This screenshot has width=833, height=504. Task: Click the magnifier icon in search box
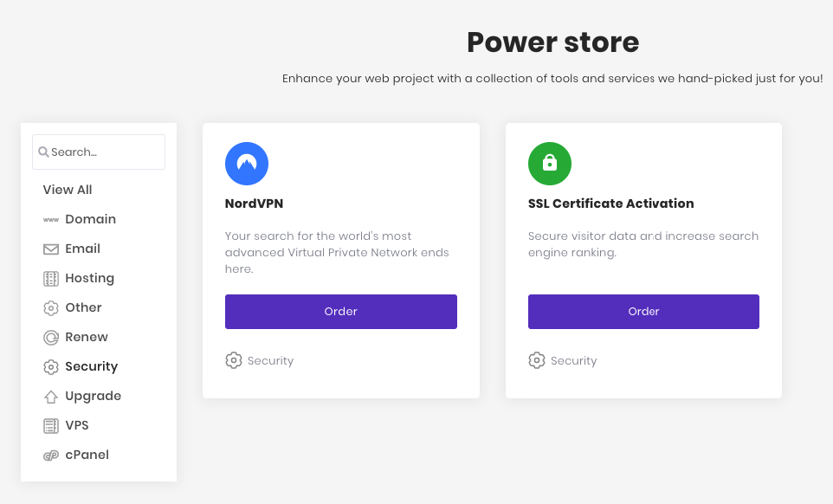coord(43,152)
